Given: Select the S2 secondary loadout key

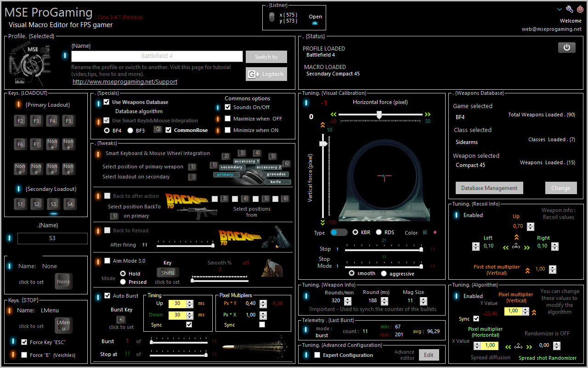Looking at the screenshot, I should pyautogui.click(x=37, y=204).
